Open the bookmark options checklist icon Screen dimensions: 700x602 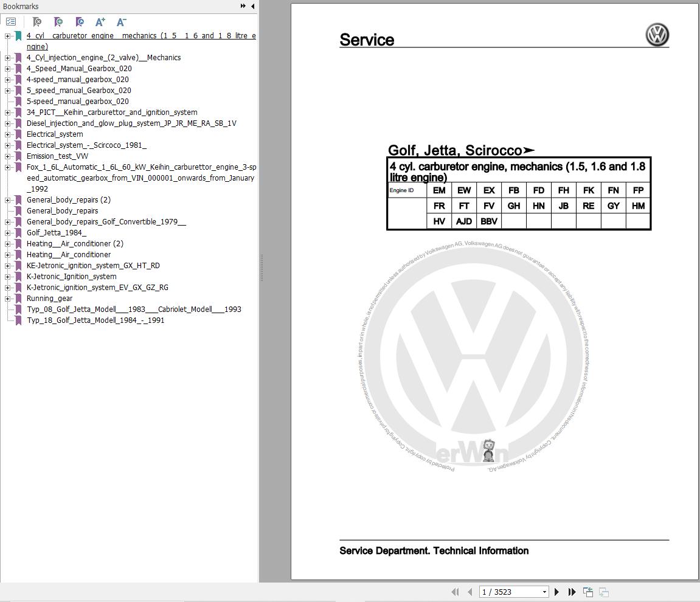point(11,22)
